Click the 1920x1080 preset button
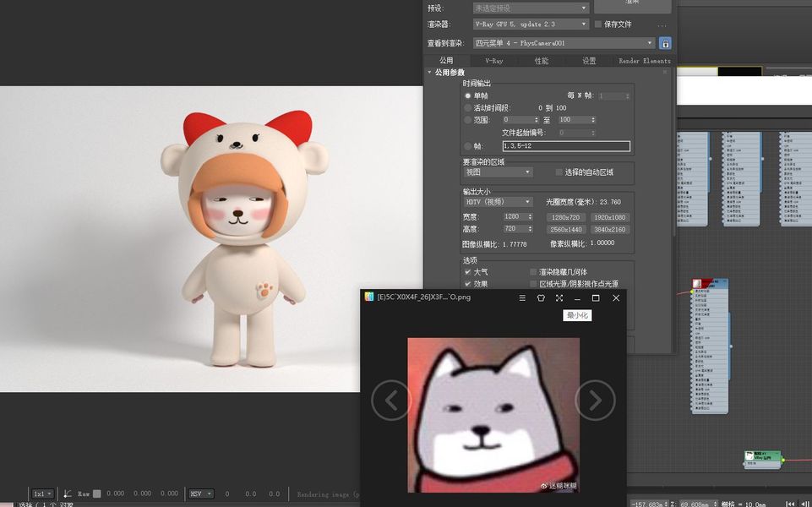812x507 pixels. point(609,217)
